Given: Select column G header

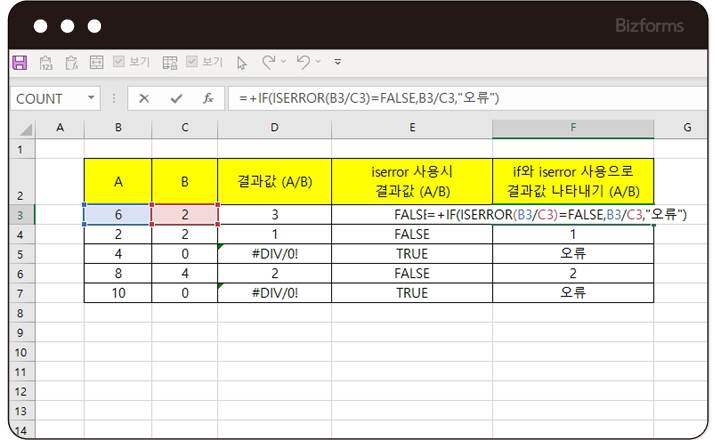Looking at the screenshot, I should (x=681, y=128).
